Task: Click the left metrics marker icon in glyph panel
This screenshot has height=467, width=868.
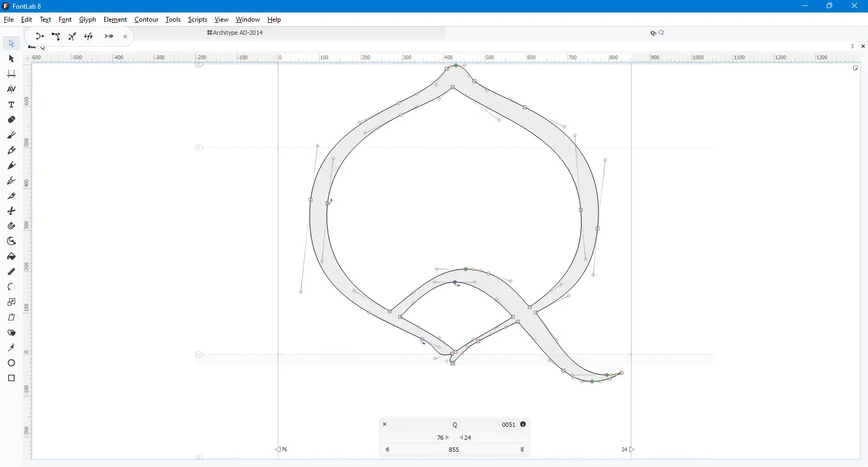Action: (387, 450)
